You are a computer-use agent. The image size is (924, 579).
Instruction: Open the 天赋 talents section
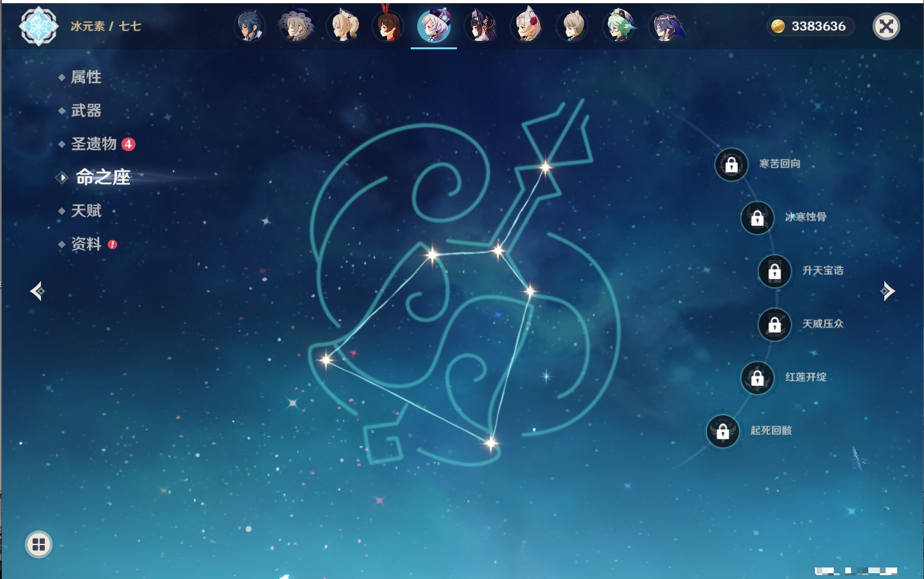86,210
